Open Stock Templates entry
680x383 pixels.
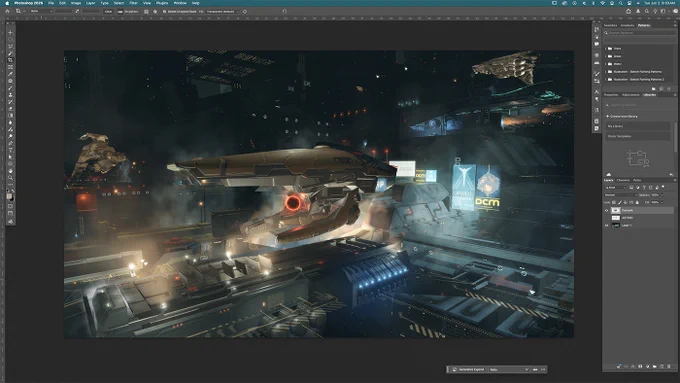638,136
